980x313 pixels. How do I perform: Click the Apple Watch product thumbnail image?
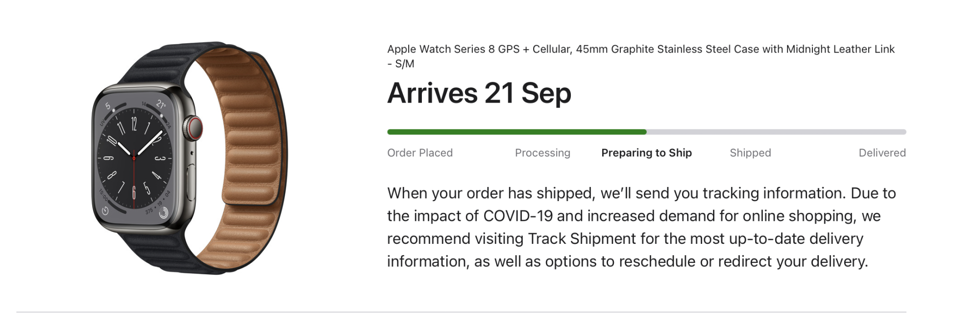[x=190, y=158]
